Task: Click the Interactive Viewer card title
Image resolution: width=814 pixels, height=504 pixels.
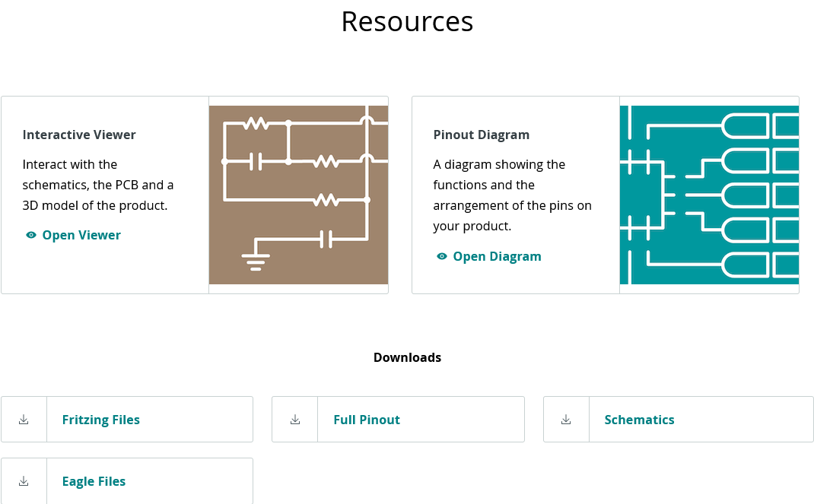Action: pyautogui.click(x=79, y=135)
